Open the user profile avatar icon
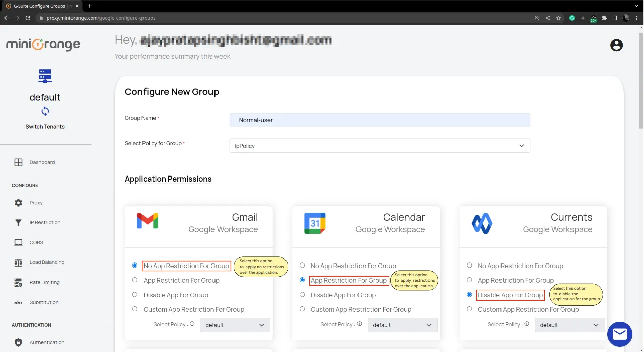Viewport: 644px width, 352px height. pos(616,45)
